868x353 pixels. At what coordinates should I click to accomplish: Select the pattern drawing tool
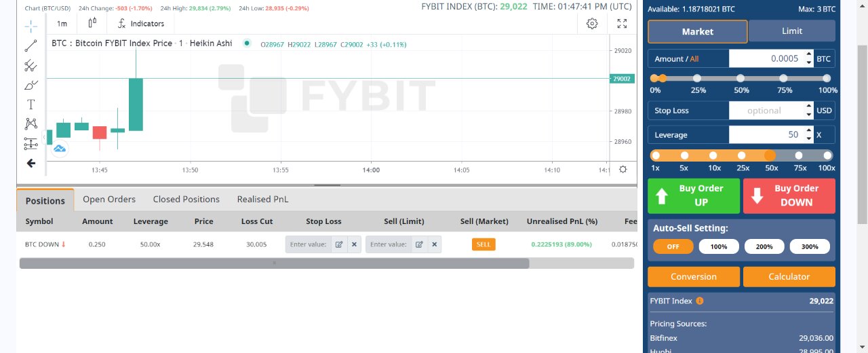[x=31, y=124]
